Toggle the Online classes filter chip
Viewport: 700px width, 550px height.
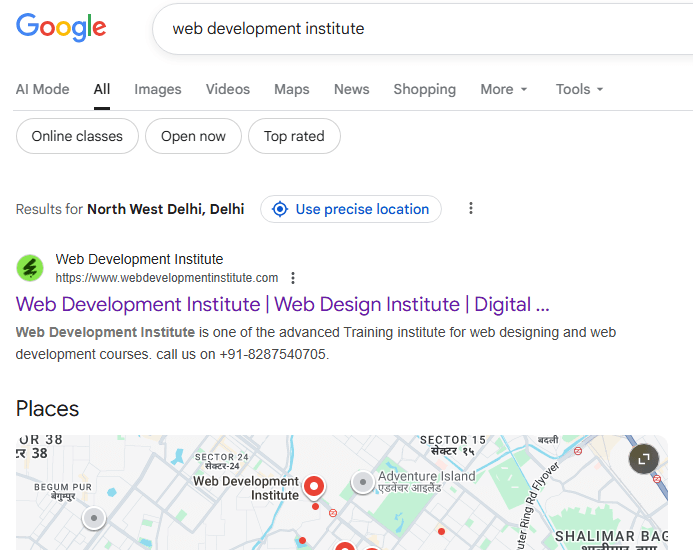click(x=77, y=136)
